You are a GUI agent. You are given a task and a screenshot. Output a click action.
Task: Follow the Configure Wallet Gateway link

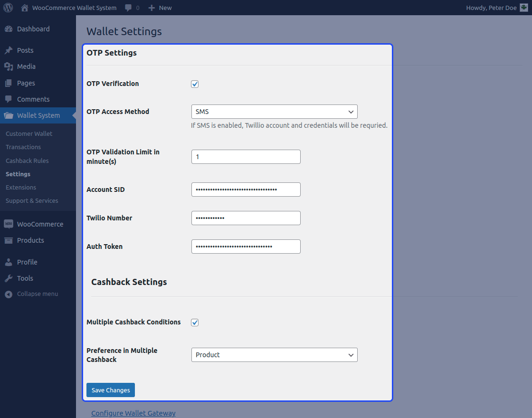coord(133,413)
